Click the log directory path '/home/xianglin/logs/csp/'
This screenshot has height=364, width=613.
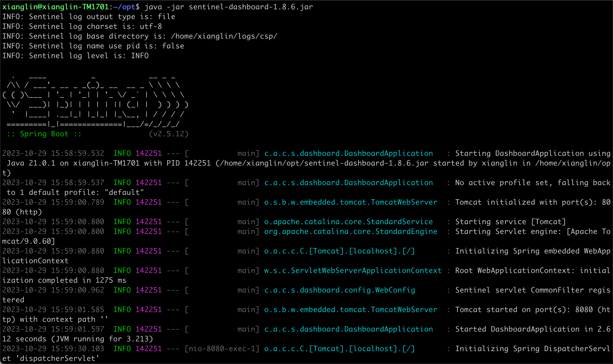click(x=224, y=36)
